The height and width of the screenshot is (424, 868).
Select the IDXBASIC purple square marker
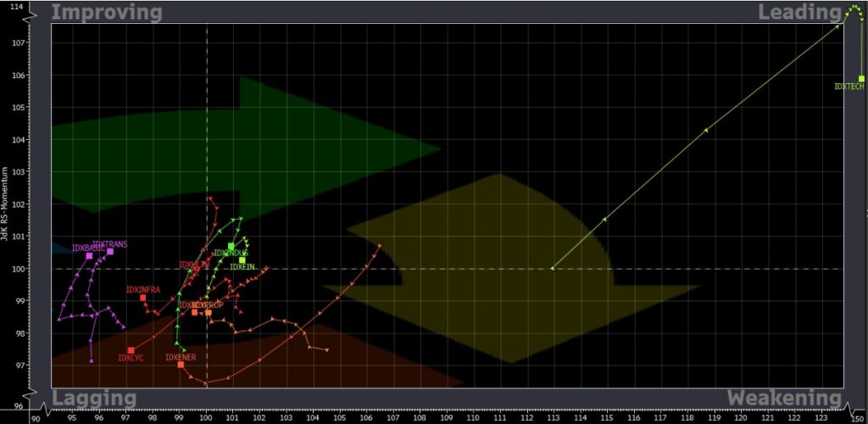pos(89,256)
